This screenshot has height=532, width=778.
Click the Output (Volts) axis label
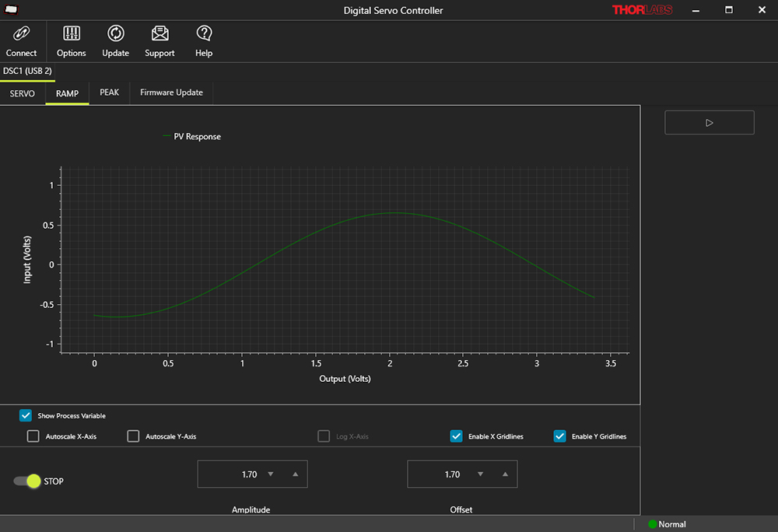(345, 379)
